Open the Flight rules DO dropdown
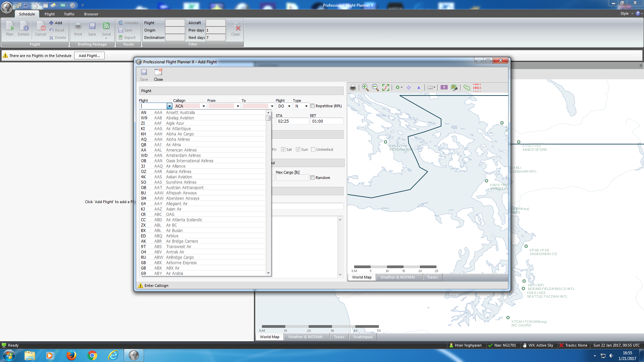 pyautogui.click(x=289, y=106)
